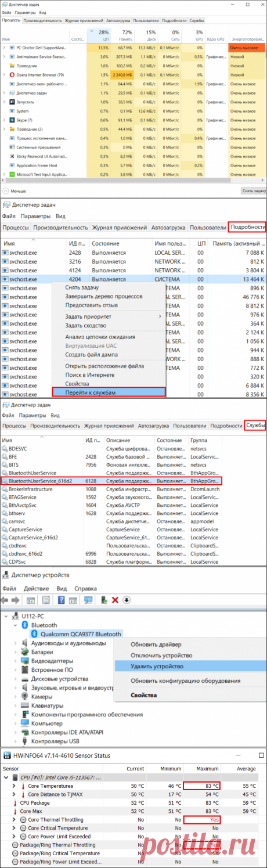The height and width of the screenshot is (868, 267).
Task: Choose Перейти к службам in svchost context menu
Action: (x=108, y=392)
